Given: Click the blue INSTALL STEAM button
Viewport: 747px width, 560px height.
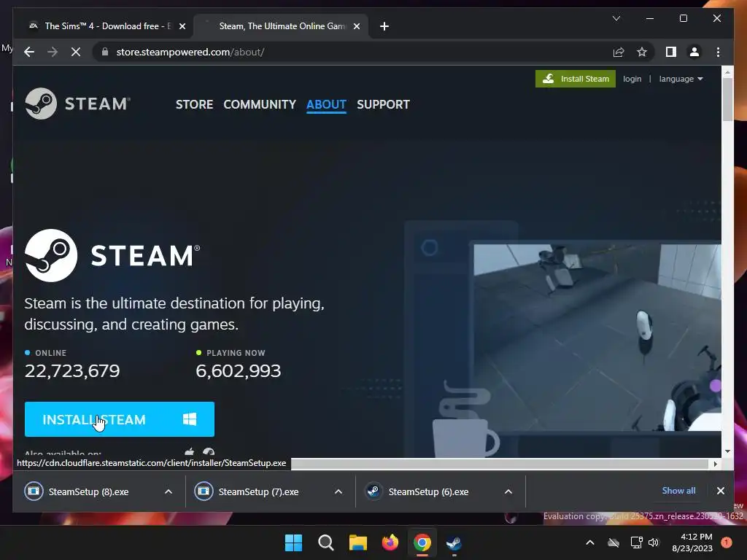Looking at the screenshot, I should click(120, 419).
